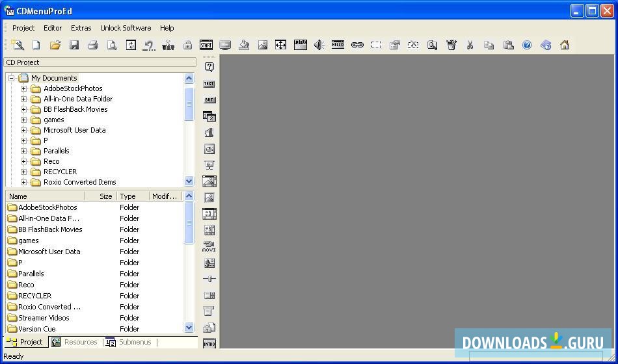
Task: Expand the Roxio Converted Items node
Action: (23, 183)
